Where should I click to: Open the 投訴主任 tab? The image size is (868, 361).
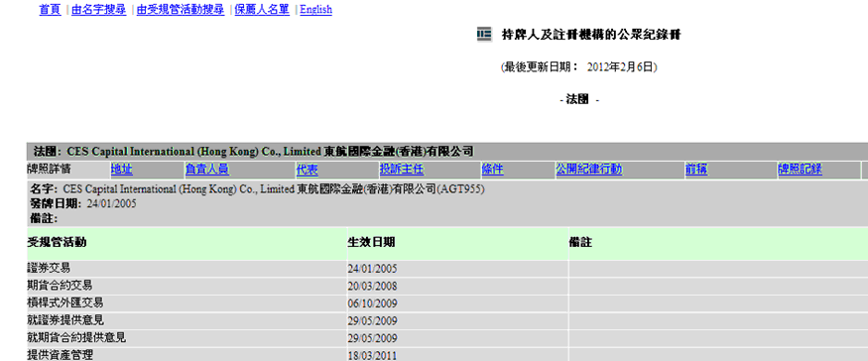pyautogui.click(x=402, y=170)
